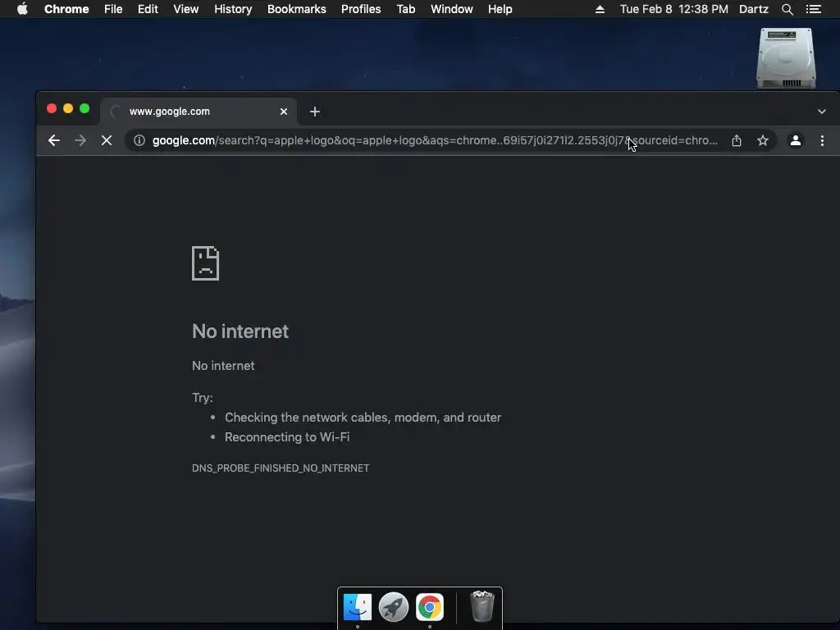This screenshot has width=840, height=630.
Task: Open Spotlight search magnifier
Action: tap(787, 9)
